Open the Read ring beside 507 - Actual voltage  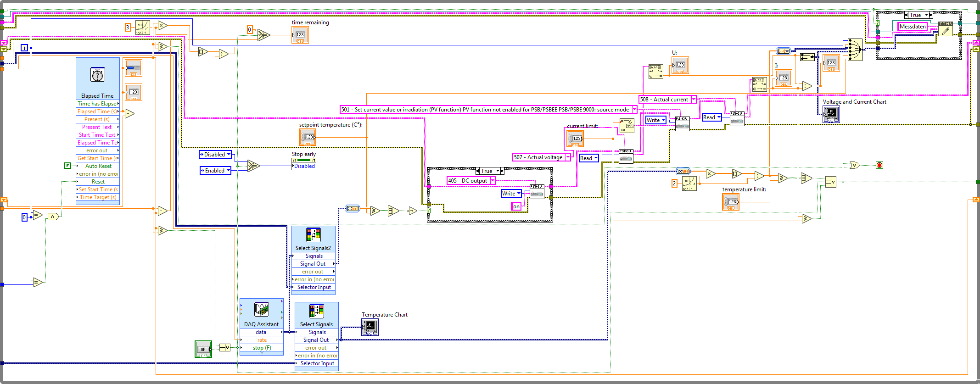(x=596, y=158)
